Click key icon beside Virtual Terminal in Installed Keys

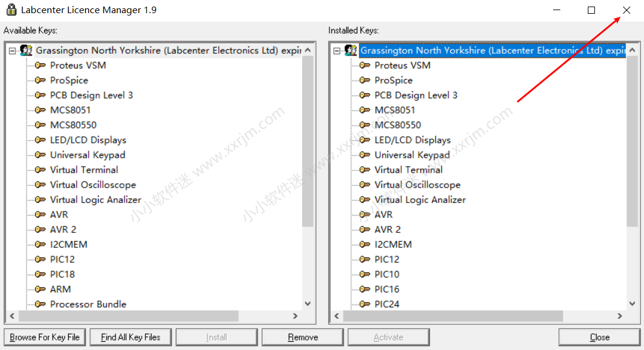pyautogui.click(x=365, y=170)
